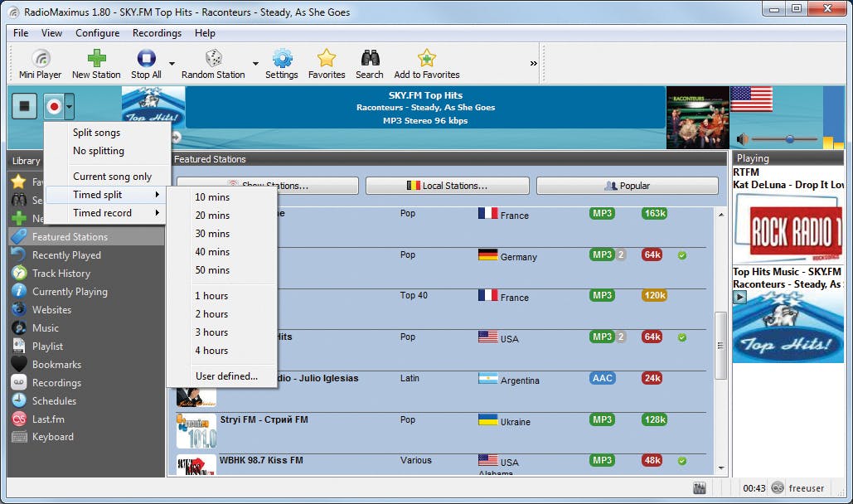Screen dimensions: 853x504
Task: Open the File menu
Action: coord(21,33)
